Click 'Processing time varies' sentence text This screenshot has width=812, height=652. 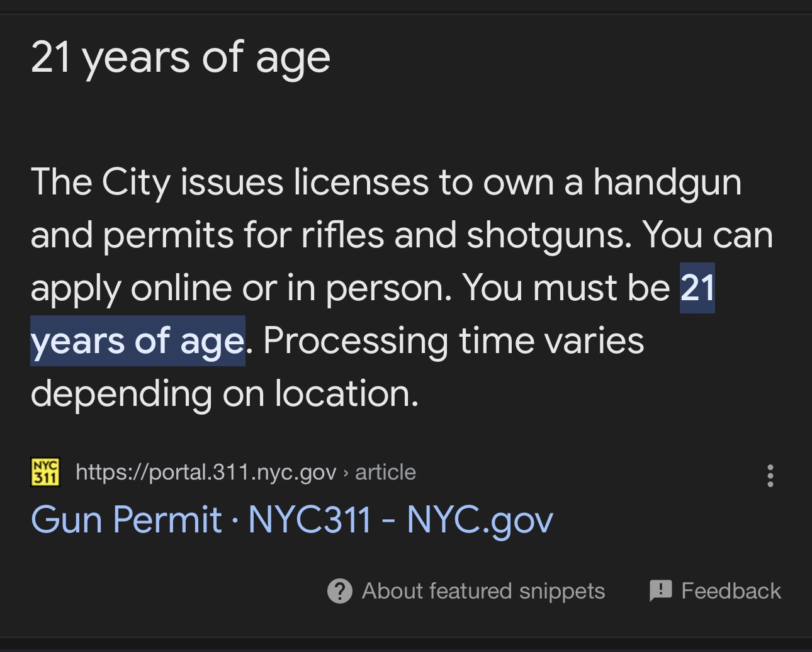[454, 341]
